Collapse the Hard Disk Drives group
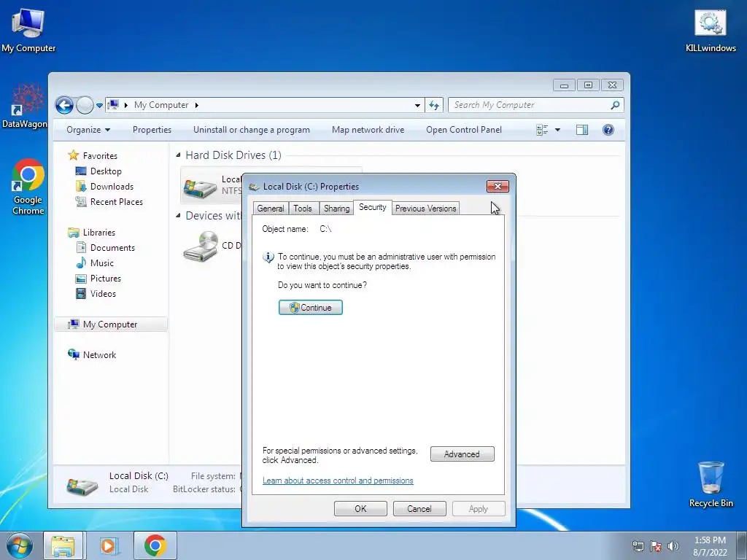Screen dimensions: 747x560 (x=178, y=155)
